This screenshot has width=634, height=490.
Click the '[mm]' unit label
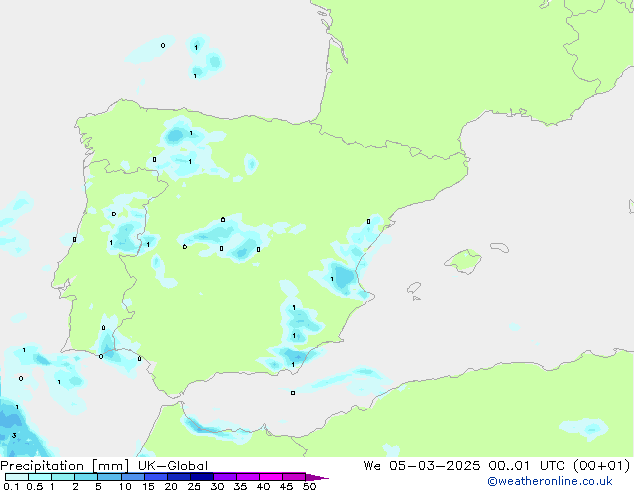pos(110,466)
